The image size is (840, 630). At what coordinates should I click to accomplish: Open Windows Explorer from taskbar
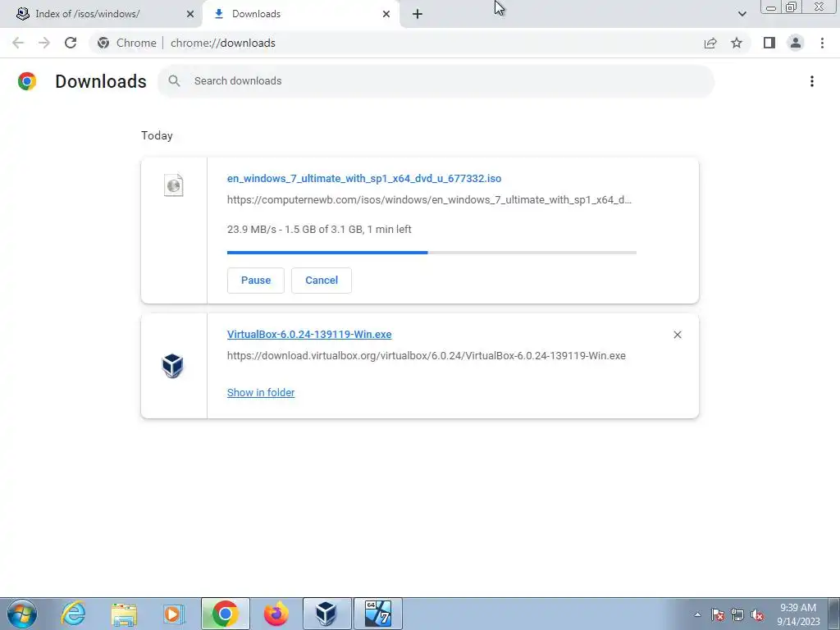[x=124, y=614]
